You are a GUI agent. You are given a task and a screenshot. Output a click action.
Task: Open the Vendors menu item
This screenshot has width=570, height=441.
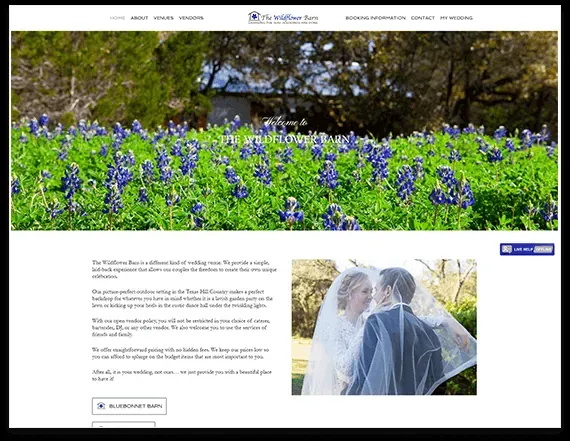click(x=191, y=18)
